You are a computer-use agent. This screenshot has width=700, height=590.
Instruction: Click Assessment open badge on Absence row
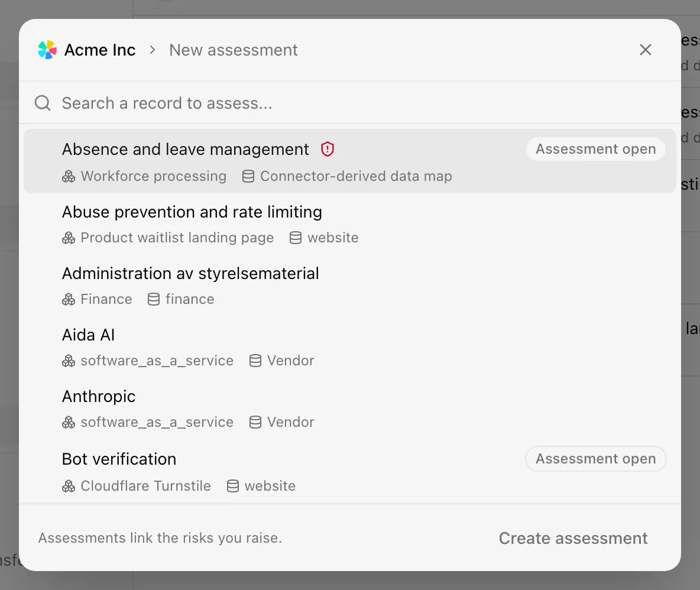(x=595, y=149)
